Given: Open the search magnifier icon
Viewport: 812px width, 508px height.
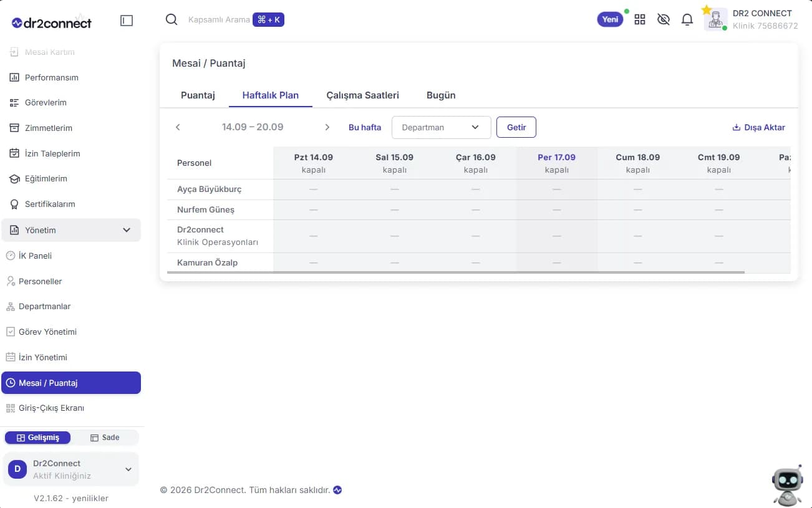Looking at the screenshot, I should [x=172, y=19].
